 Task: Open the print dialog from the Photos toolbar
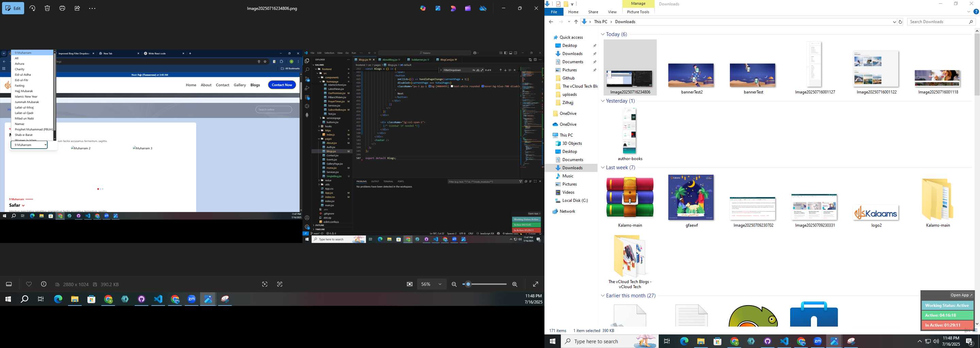coord(62,8)
